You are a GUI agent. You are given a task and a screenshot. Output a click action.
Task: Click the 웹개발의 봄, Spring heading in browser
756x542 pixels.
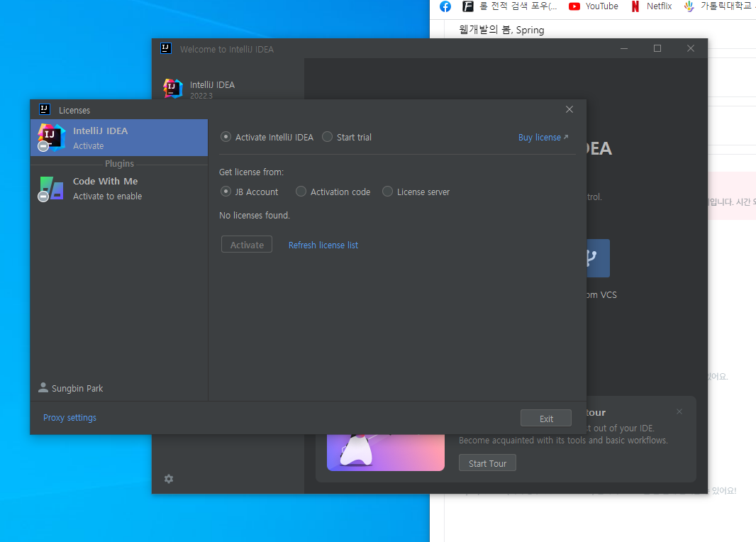pyautogui.click(x=501, y=30)
